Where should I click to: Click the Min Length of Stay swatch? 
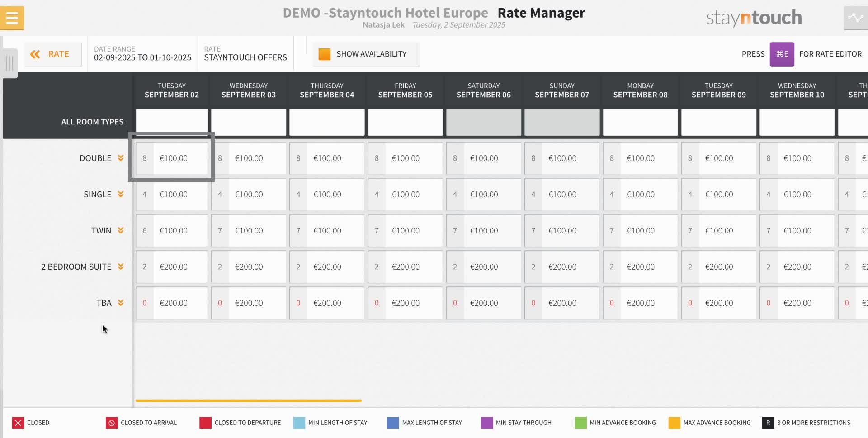pyautogui.click(x=299, y=423)
